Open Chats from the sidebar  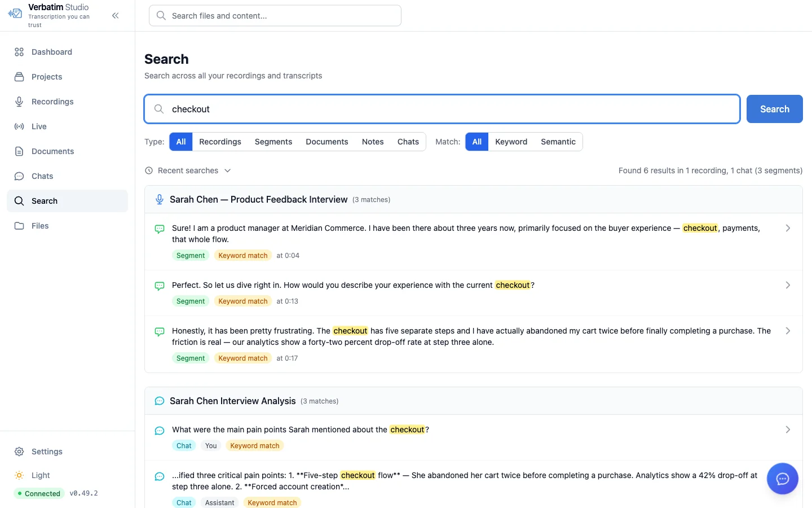point(42,176)
